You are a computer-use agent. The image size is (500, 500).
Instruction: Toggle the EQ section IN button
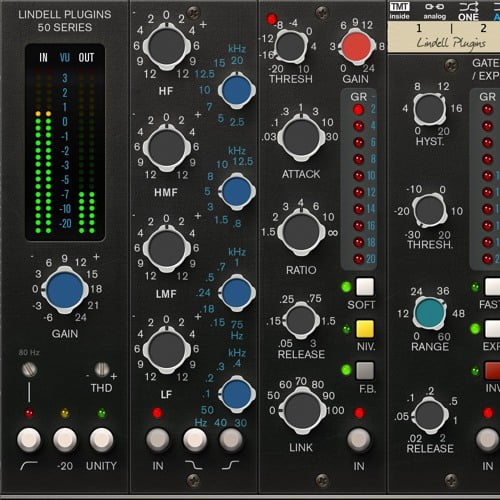coord(158,439)
